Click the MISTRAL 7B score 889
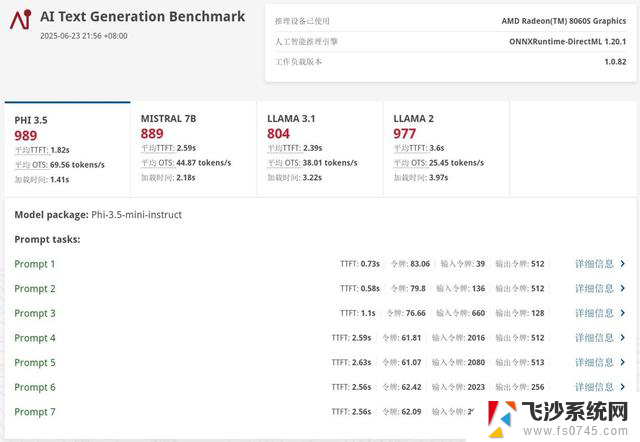 coord(152,133)
